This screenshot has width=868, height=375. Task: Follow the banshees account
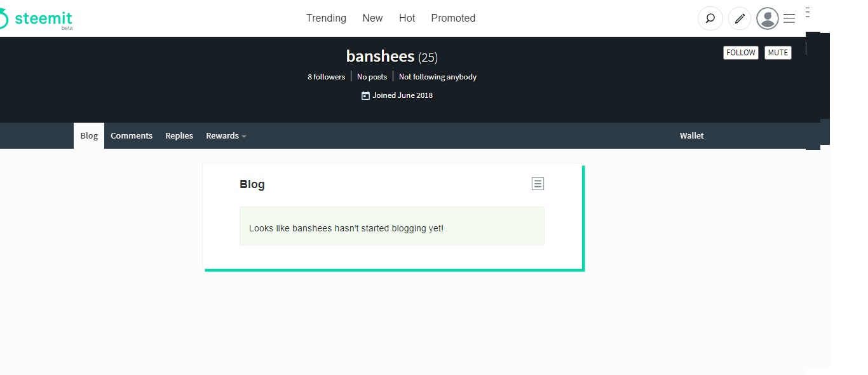(741, 53)
